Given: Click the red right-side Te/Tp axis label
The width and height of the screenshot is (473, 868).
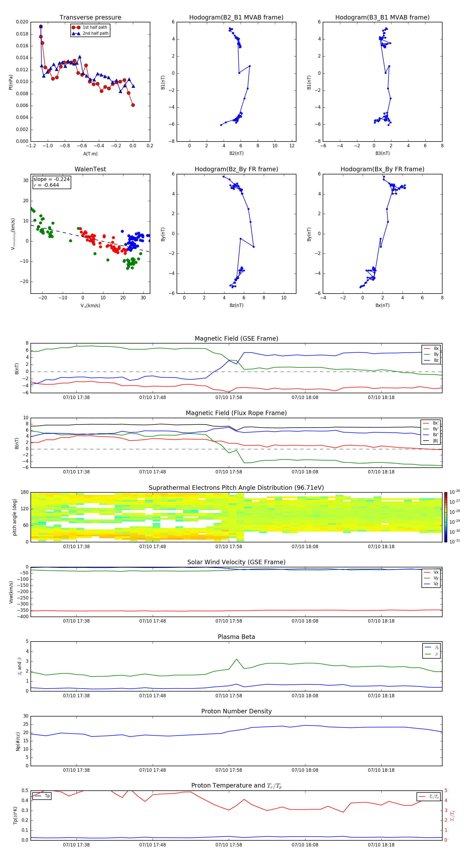Looking at the screenshot, I should point(453,815).
